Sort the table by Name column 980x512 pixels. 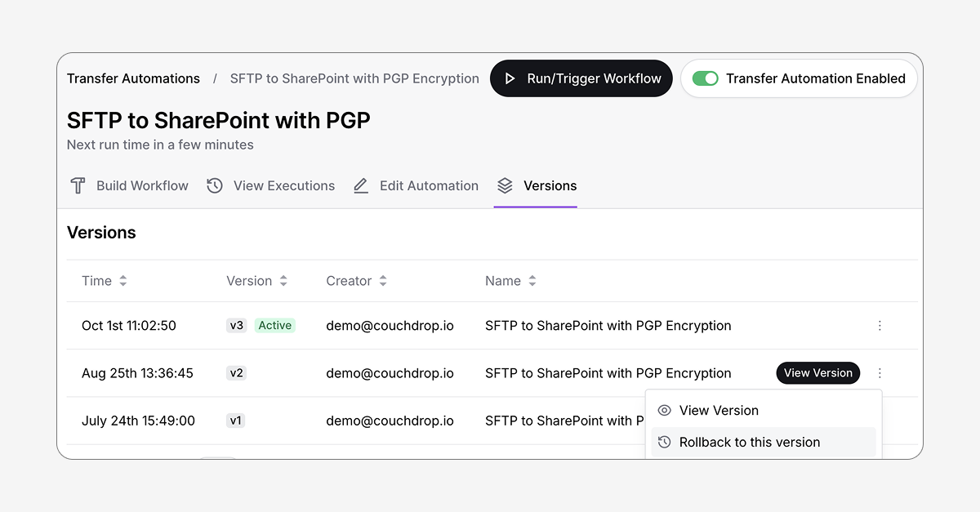[x=532, y=281]
